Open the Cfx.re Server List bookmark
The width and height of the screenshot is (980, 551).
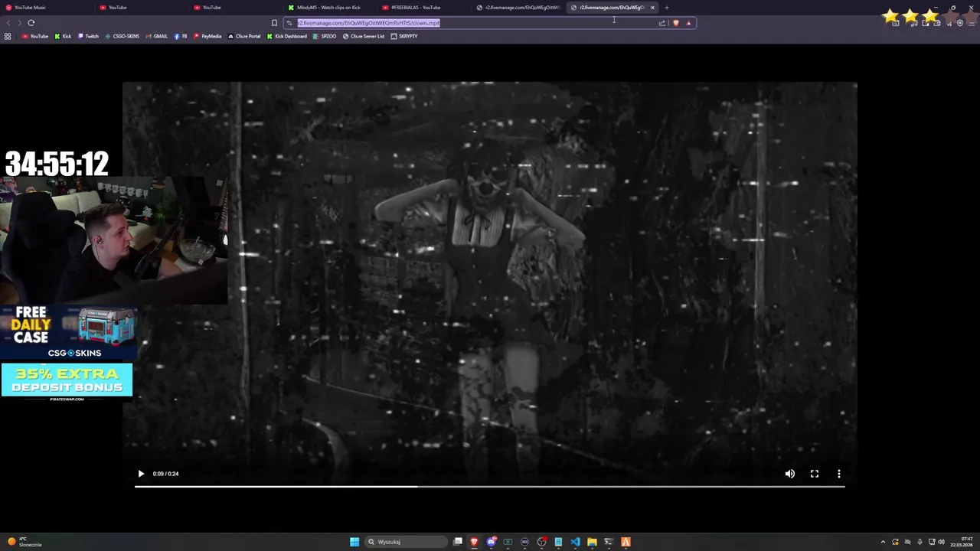[x=364, y=36]
